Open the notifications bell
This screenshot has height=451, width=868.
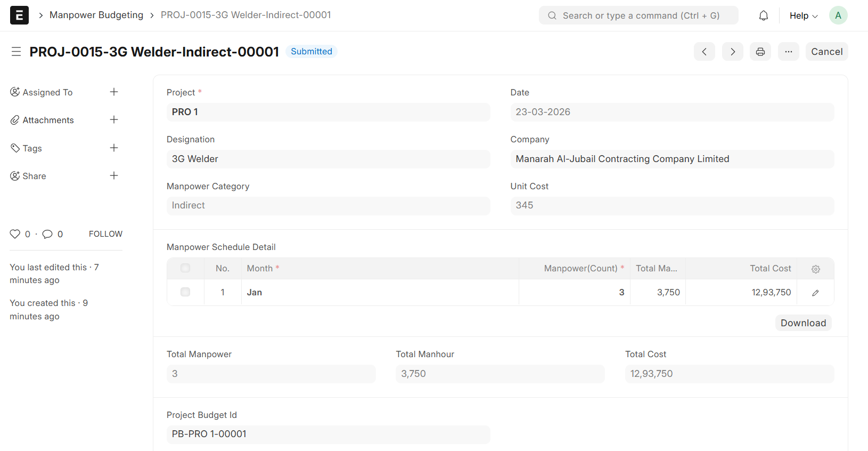763,15
